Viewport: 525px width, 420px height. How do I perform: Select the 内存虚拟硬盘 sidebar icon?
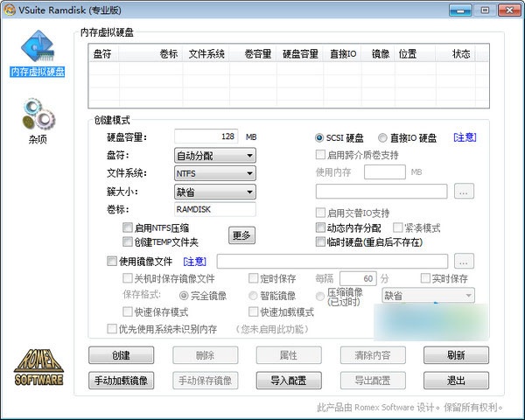[x=37, y=49]
